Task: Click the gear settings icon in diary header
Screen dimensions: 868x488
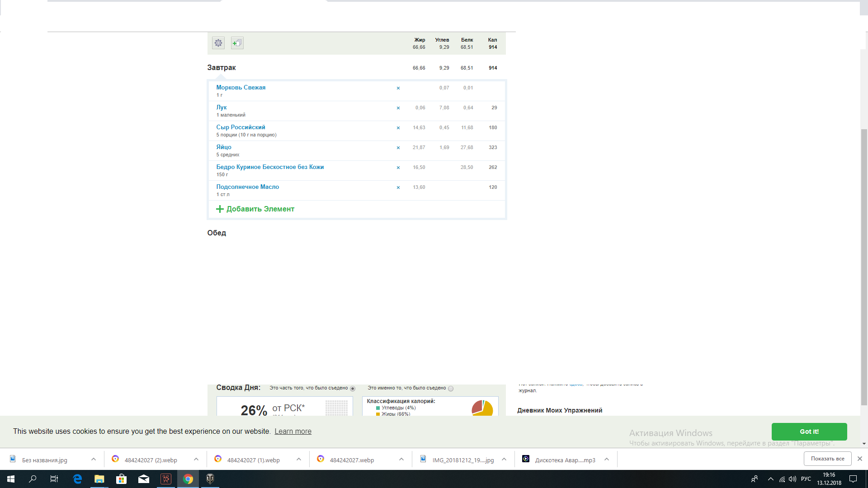Action: [x=218, y=43]
